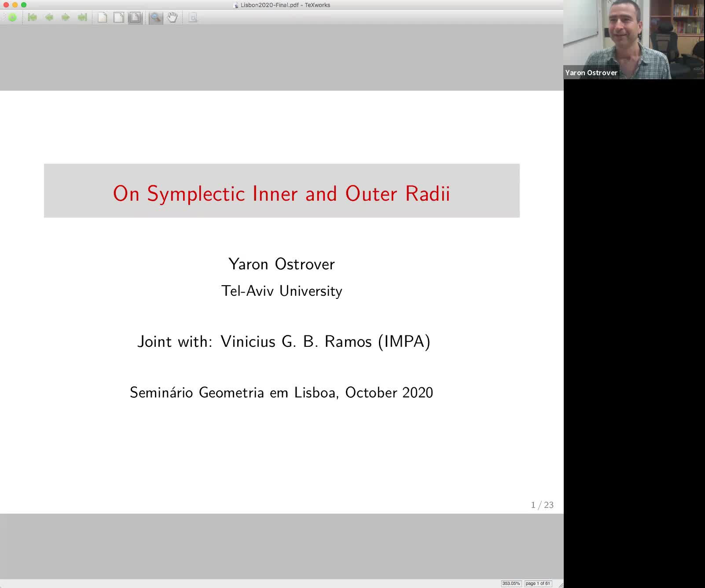
Task: Close the TeXworks window
Action: [6, 5]
